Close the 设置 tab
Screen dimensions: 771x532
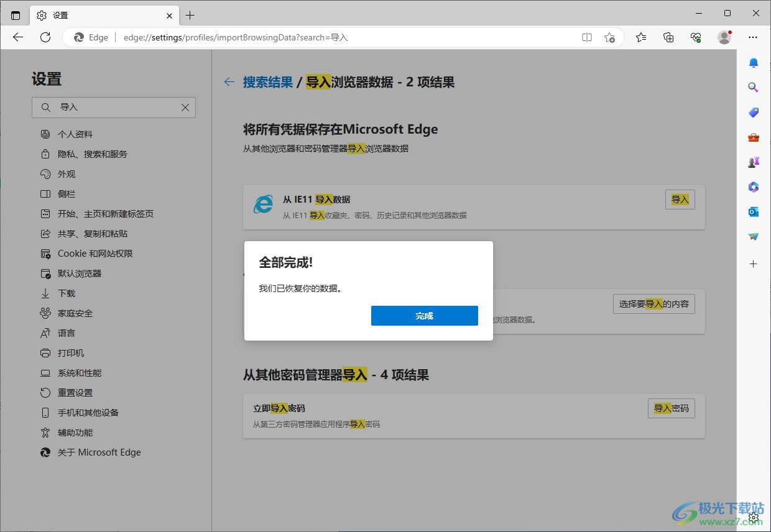click(x=169, y=16)
